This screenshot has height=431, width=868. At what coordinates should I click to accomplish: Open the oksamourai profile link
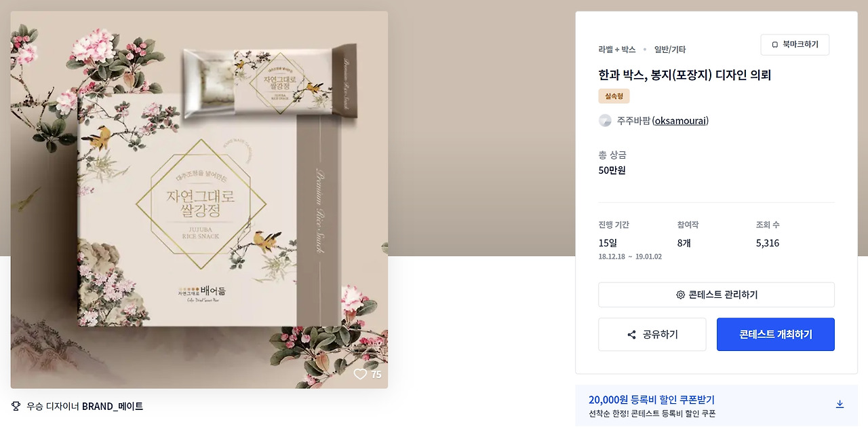(680, 121)
